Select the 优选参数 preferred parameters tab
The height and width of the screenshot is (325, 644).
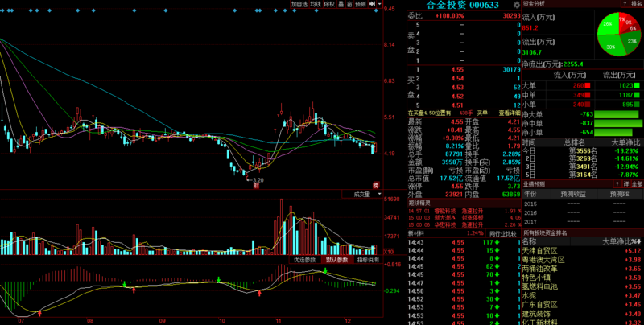305,260
